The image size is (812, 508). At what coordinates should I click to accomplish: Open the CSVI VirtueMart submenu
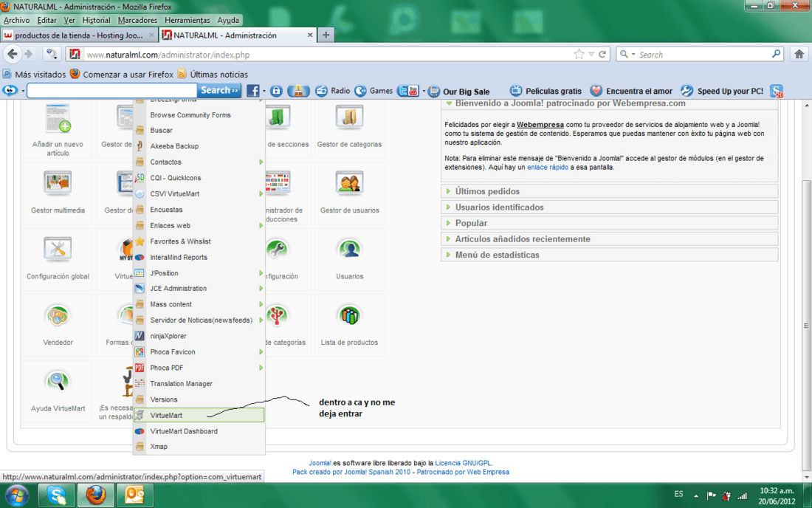click(x=199, y=193)
